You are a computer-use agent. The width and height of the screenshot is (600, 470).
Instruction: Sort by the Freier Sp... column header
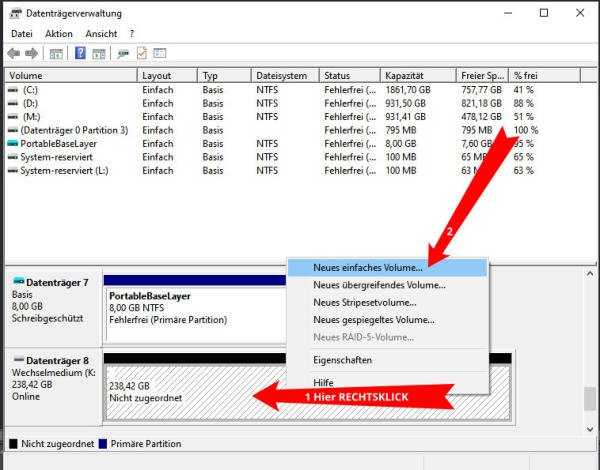coord(482,75)
